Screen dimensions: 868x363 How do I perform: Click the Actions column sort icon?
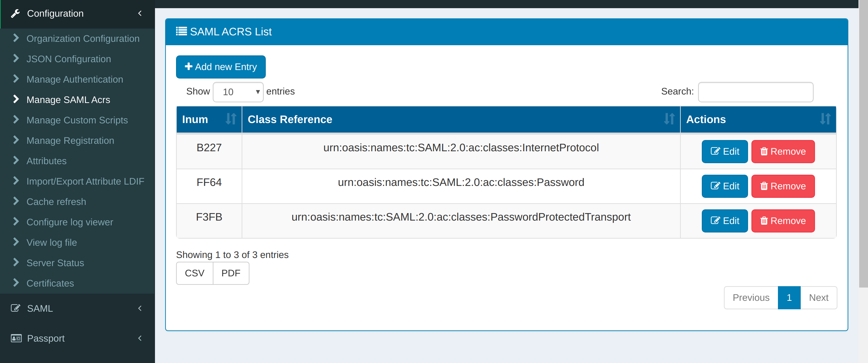tap(825, 119)
